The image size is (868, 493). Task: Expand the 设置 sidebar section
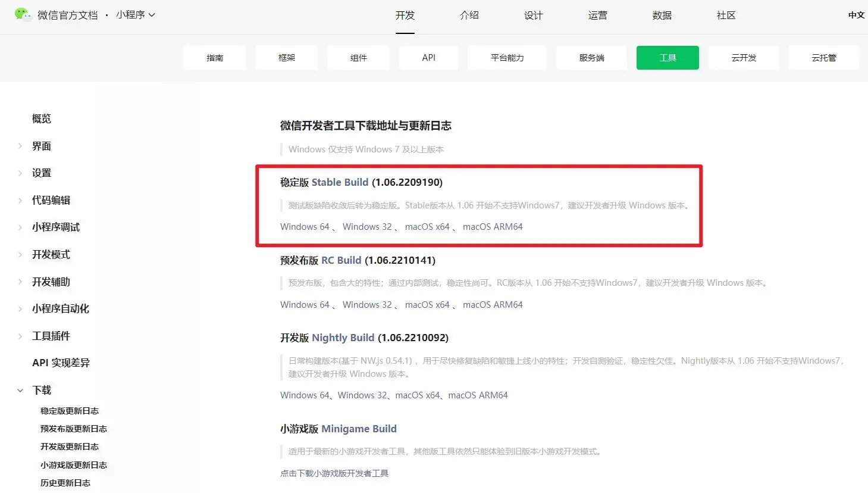tap(42, 173)
